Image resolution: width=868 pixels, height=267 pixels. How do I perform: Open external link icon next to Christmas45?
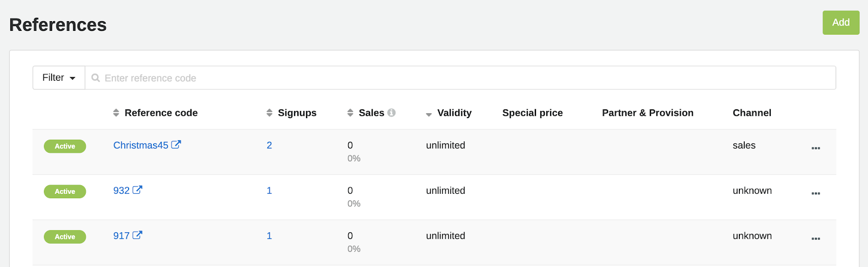click(x=176, y=145)
